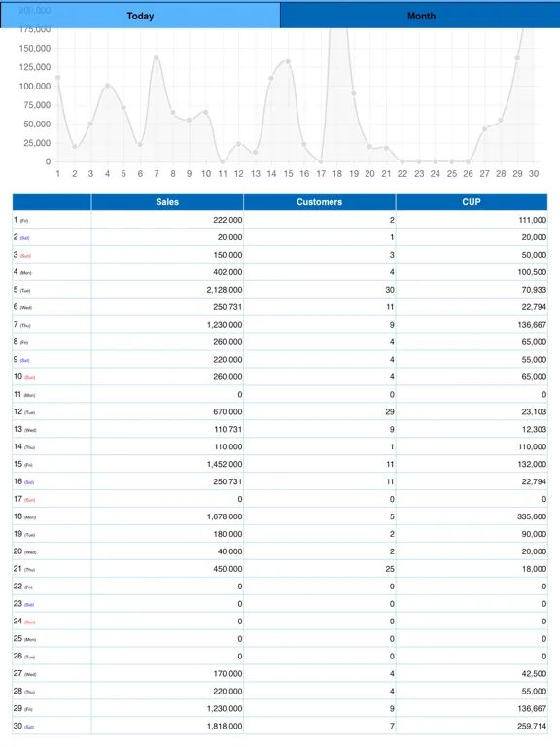Click sales value 402,000 on day 4
The image size is (560, 747).
[227, 272]
